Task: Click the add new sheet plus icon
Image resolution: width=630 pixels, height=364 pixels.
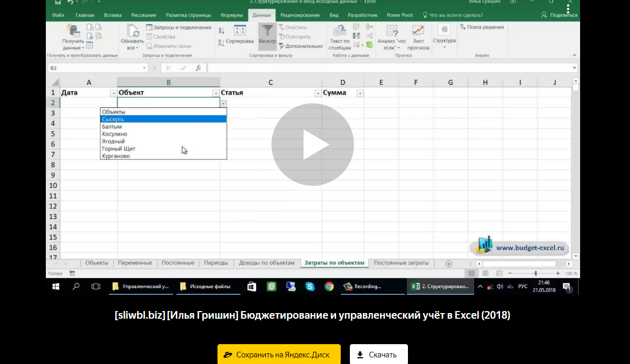Action: [449, 264]
